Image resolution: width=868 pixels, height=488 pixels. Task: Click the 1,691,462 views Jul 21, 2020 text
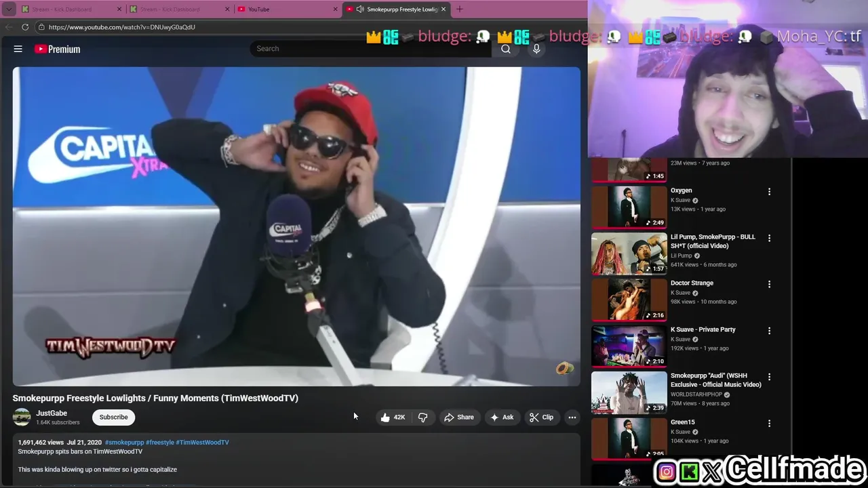60,443
